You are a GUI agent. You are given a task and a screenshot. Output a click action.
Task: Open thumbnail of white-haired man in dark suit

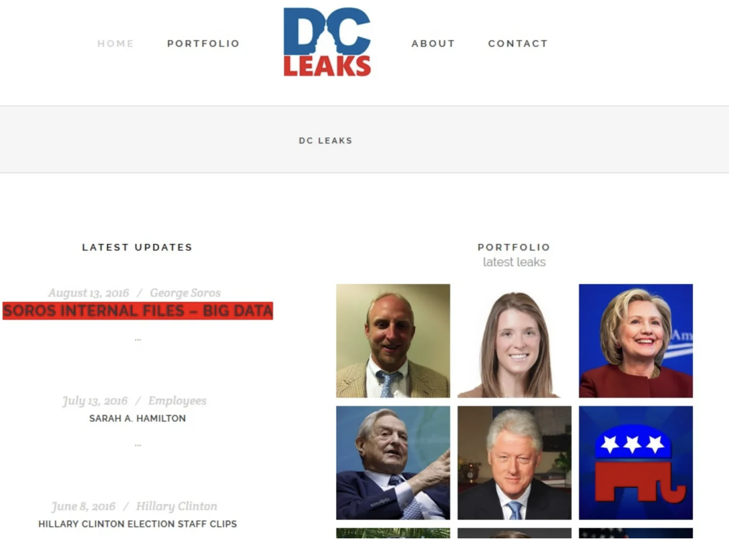[x=514, y=463]
